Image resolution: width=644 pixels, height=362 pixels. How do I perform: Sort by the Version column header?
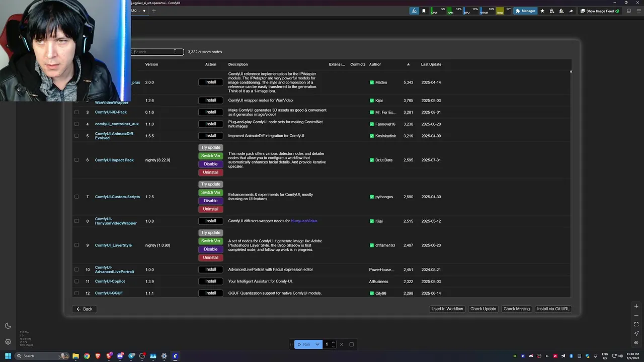tap(151, 64)
